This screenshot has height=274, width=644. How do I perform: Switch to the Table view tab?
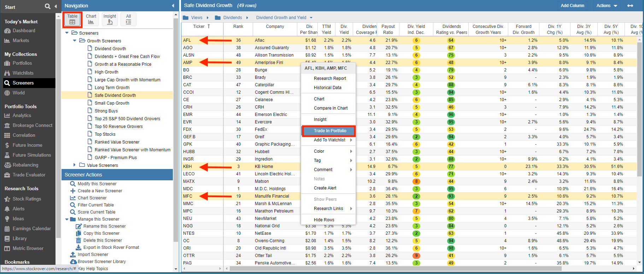72,19
